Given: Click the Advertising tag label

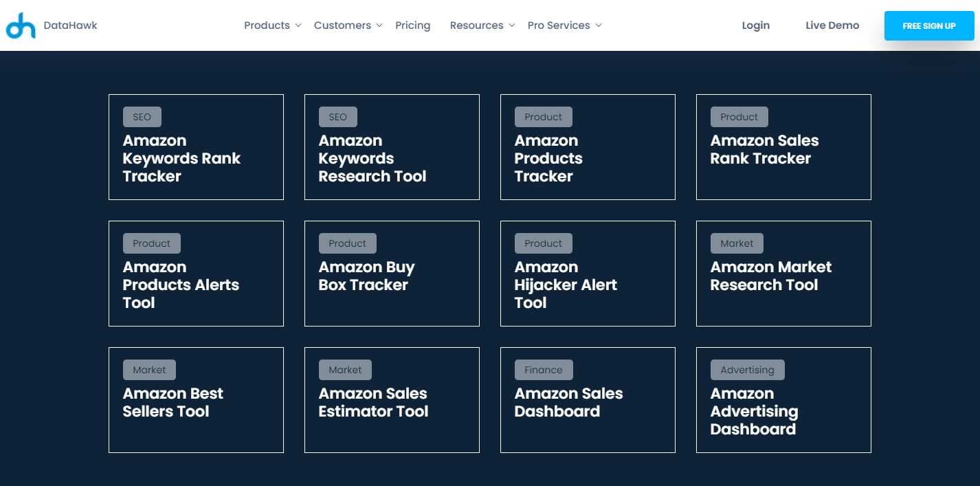Looking at the screenshot, I should (x=747, y=370).
